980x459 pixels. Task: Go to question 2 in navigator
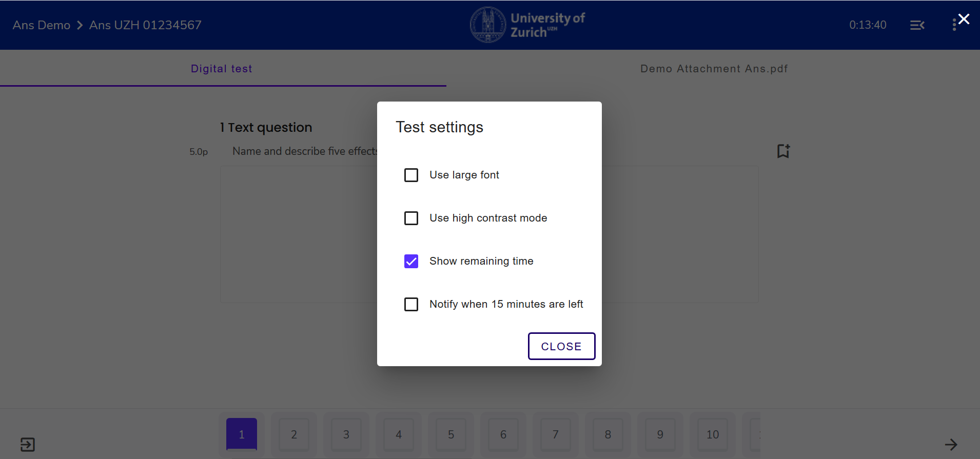(294, 434)
